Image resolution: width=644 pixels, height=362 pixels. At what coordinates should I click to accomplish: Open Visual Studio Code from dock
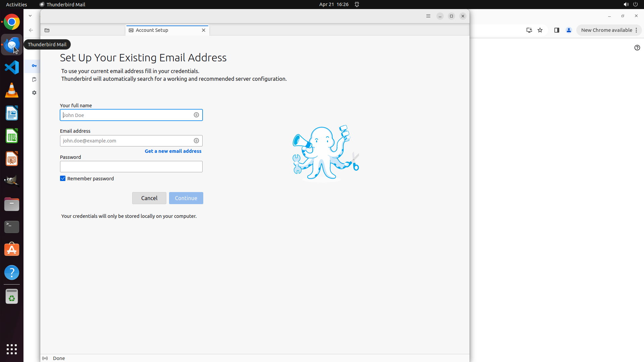point(12,67)
